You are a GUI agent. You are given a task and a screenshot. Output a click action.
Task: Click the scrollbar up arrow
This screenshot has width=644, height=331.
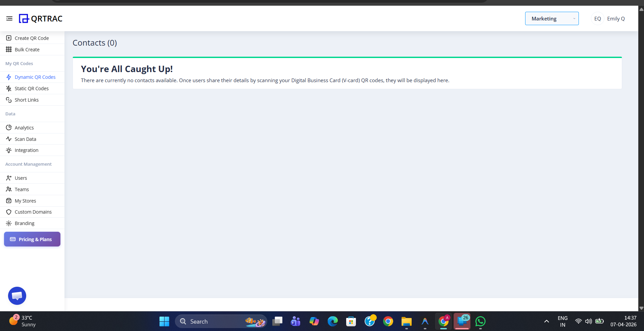pyautogui.click(x=641, y=9)
